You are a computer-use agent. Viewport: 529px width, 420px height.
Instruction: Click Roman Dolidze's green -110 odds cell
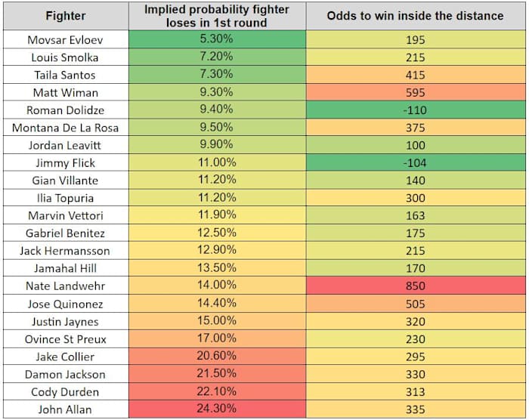point(415,110)
